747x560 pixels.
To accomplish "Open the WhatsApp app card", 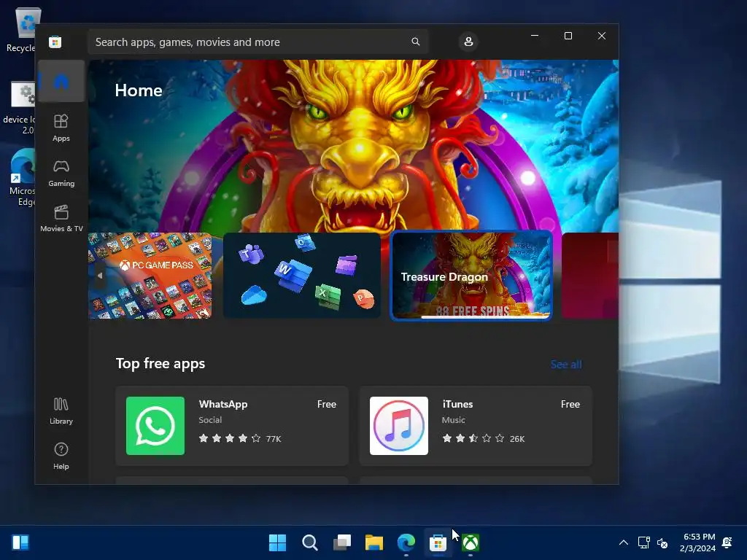I will (x=232, y=426).
